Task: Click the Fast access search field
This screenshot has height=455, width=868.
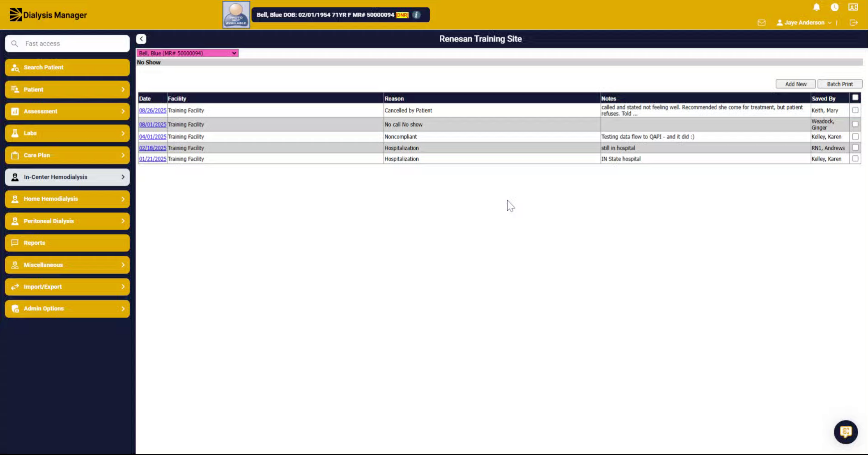Action: point(67,44)
